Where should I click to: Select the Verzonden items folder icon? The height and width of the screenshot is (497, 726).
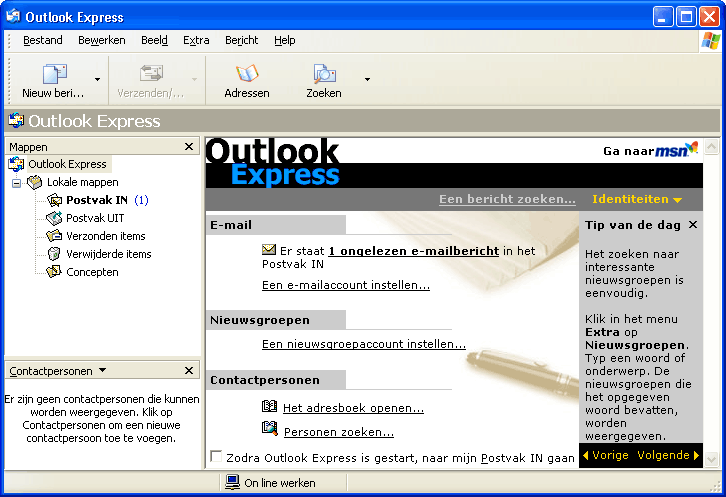[54, 236]
